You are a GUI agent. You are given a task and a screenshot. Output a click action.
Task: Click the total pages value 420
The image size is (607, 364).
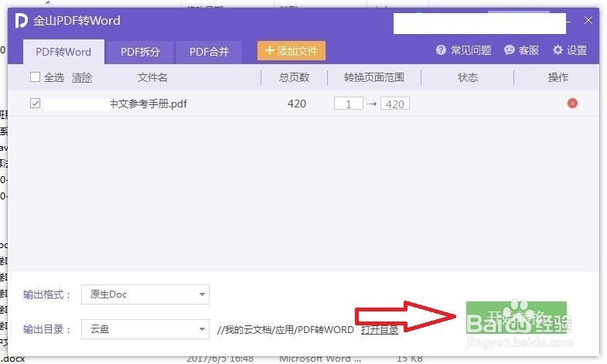(x=297, y=104)
